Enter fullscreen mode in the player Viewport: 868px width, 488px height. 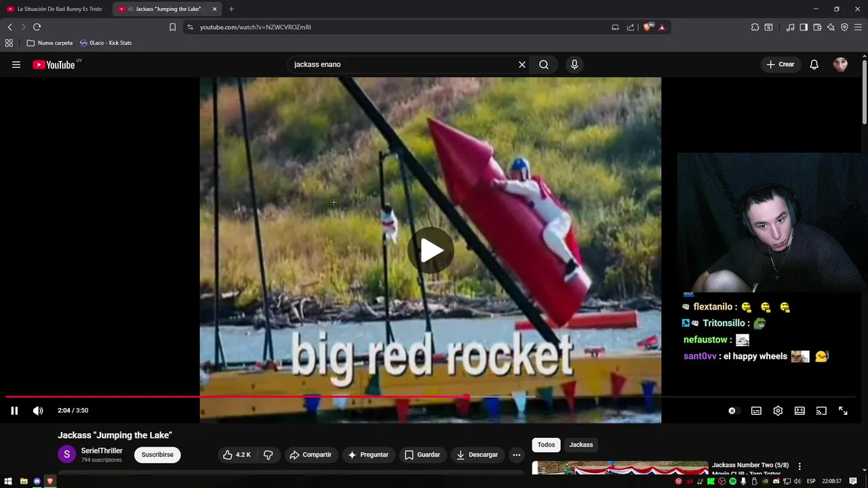pos(843,411)
